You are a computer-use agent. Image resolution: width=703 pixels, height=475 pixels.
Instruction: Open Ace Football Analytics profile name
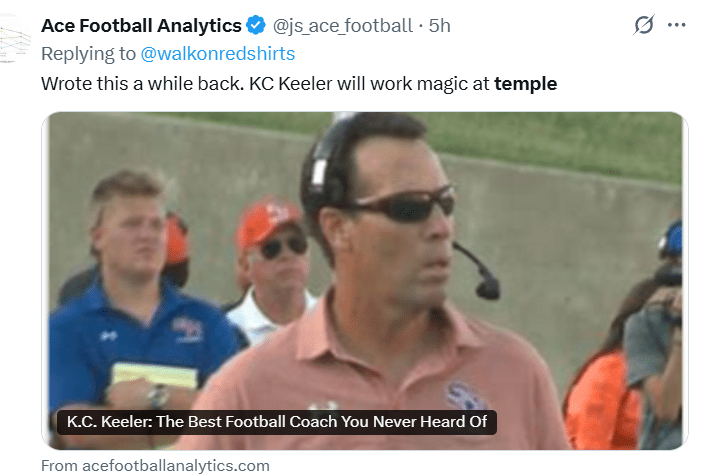tap(141, 25)
